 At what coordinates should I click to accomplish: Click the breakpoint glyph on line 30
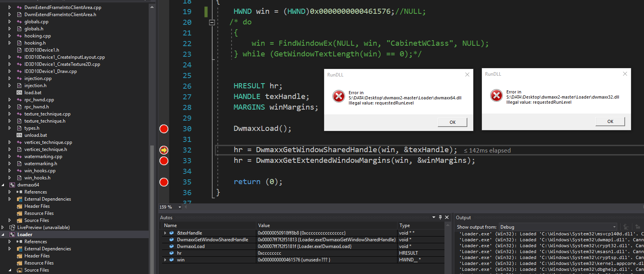click(x=164, y=129)
